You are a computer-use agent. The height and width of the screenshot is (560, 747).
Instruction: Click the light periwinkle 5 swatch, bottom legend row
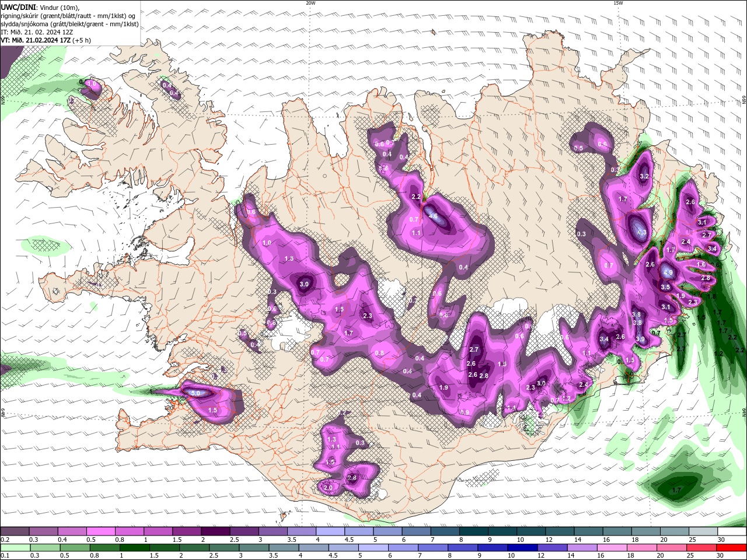click(x=373, y=548)
